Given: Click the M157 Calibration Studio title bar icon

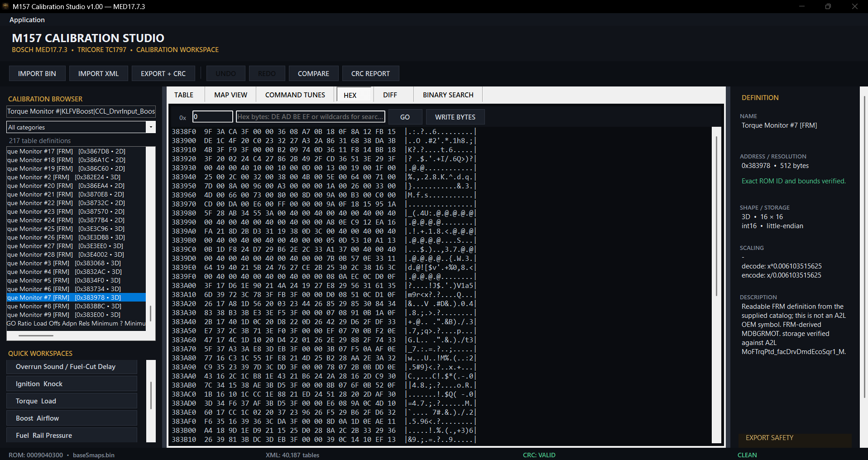Looking at the screenshot, I should pos(6,6).
